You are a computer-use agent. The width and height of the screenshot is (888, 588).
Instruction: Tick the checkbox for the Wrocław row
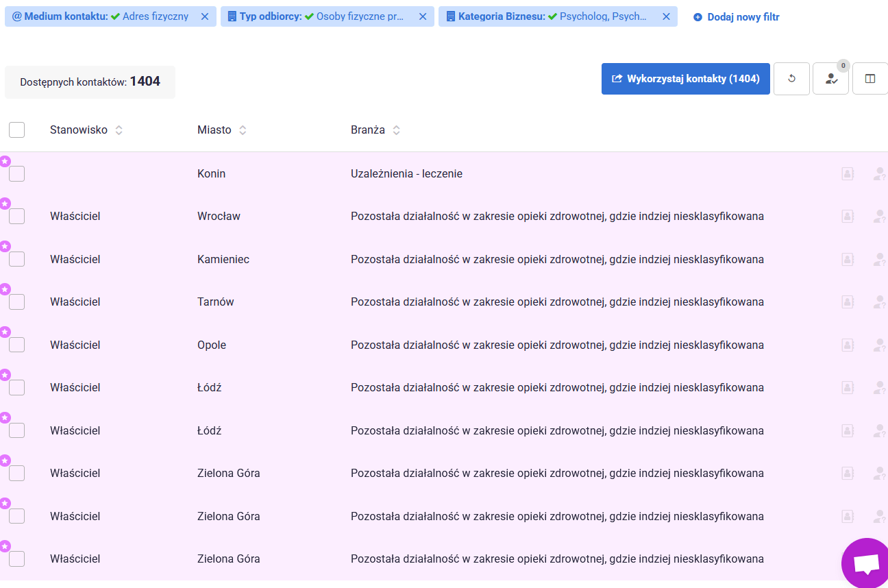pyautogui.click(x=17, y=216)
